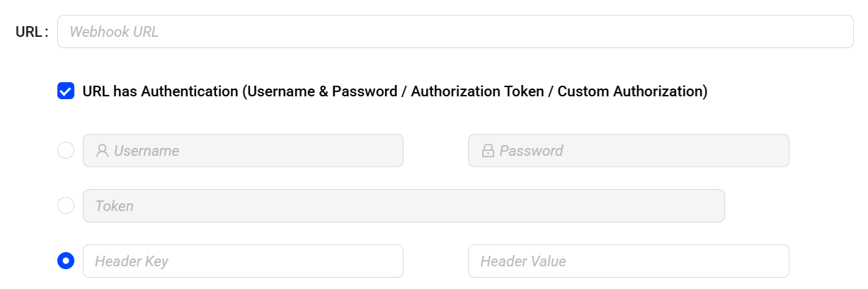Click the selected Header Key radio button
The width and height of the screenshot is (868, 289).
(66, 261)
